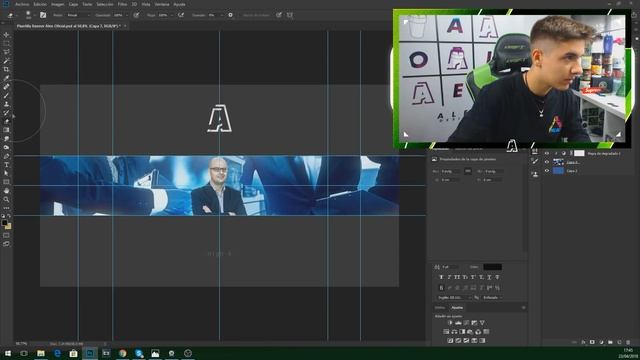Add Curves adjustment layer
The image size is (640, 360).
[466, 323]
